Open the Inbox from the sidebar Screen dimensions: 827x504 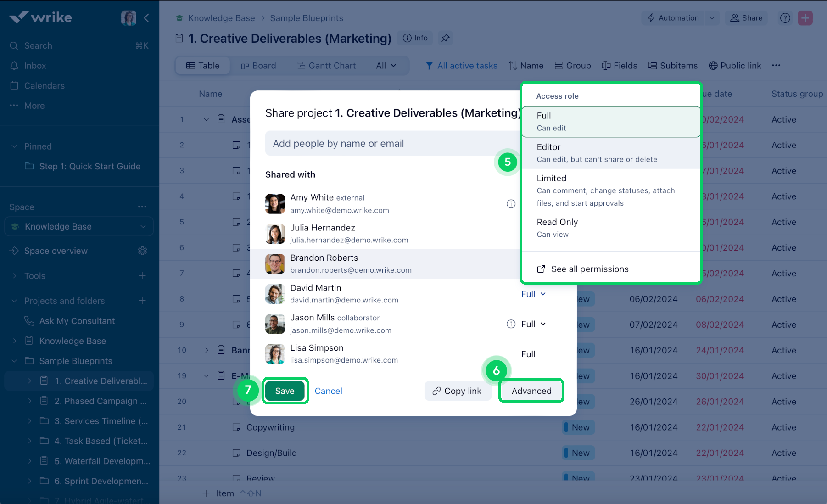(x=35, y=65)
